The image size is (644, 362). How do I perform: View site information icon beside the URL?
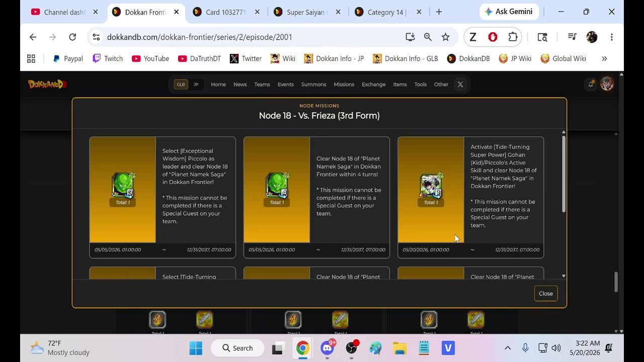(96, 37)
